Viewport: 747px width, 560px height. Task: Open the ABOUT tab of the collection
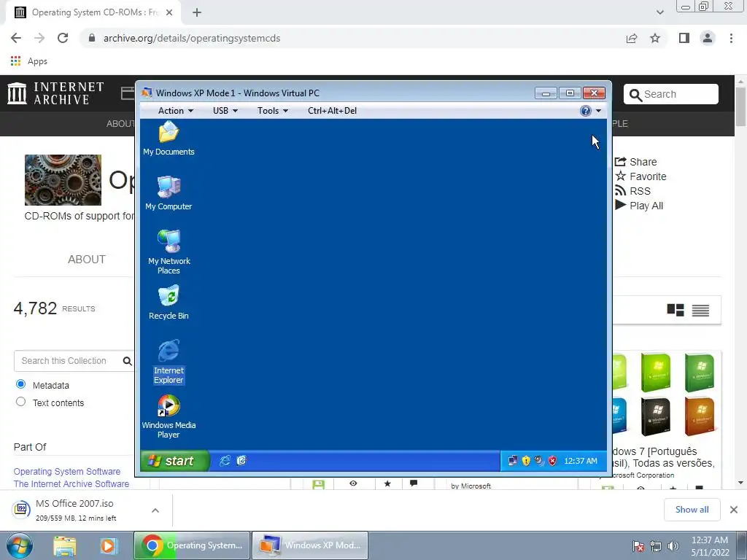87,260
